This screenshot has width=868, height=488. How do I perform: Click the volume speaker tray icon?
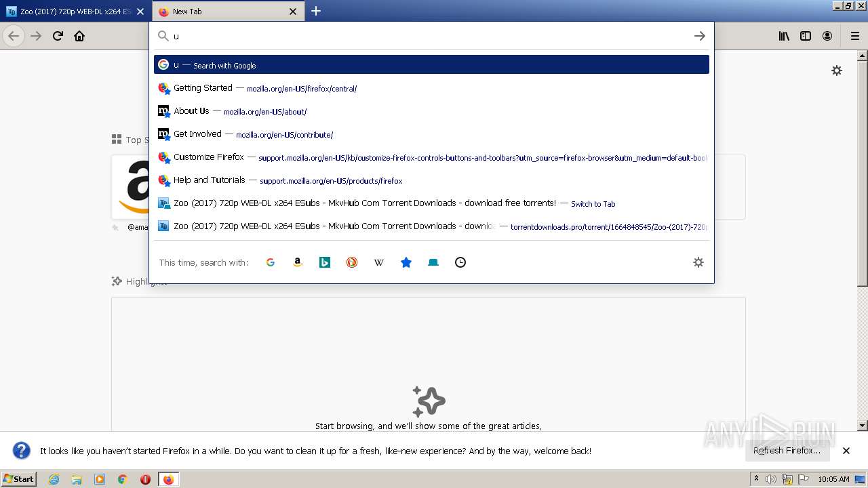[x=771, y=479]
